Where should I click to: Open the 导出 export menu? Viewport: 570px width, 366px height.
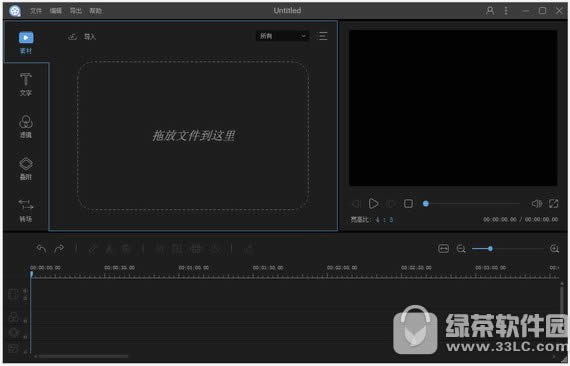tap(76, 11)
